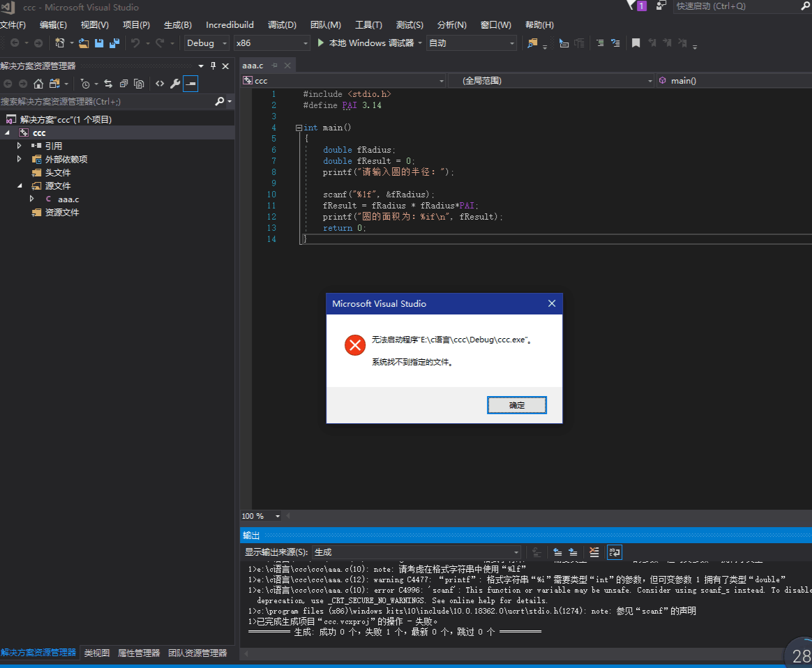Toggle Show All Files in Solution Explorer
Viewport: 812px width, 668px height.
(139, 83)
